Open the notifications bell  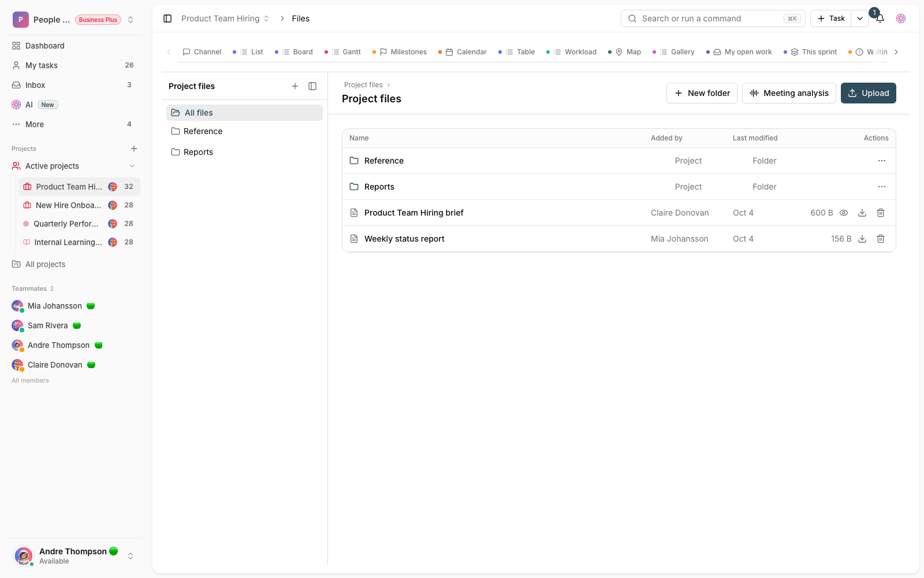[x=880, y=18]
